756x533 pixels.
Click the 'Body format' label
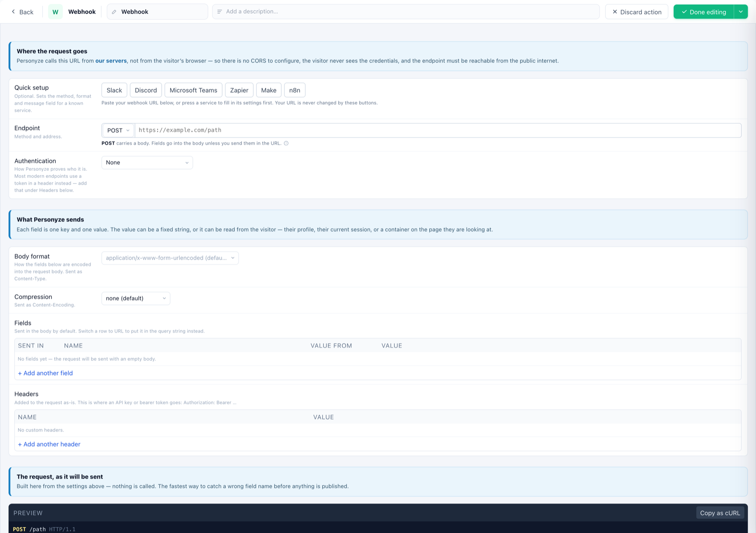[32, 256]
